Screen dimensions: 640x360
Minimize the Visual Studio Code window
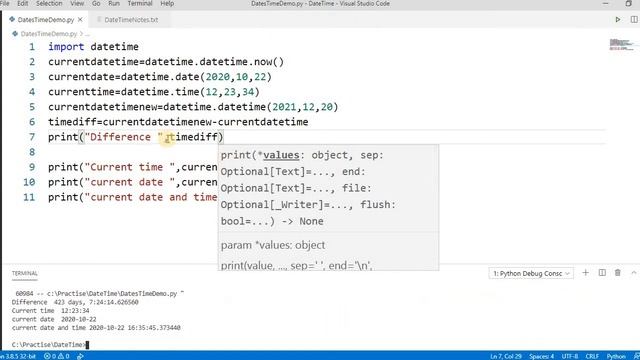pos(605,4)
